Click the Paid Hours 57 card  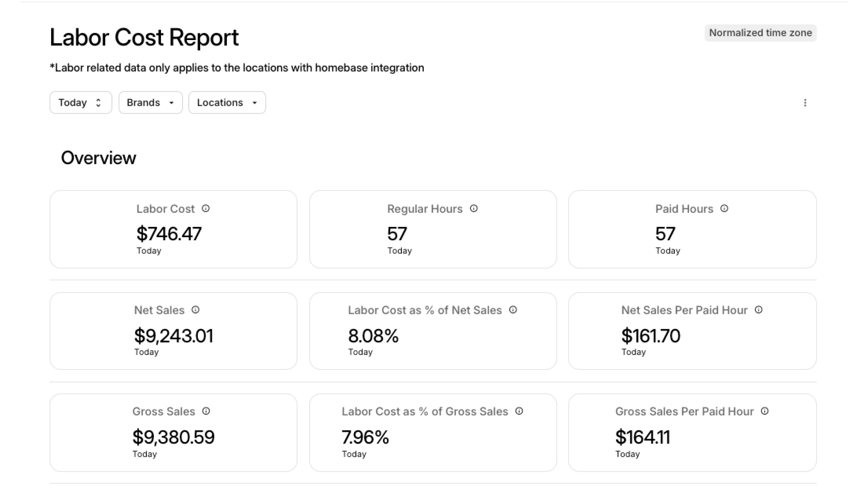(x=692, y=229)
